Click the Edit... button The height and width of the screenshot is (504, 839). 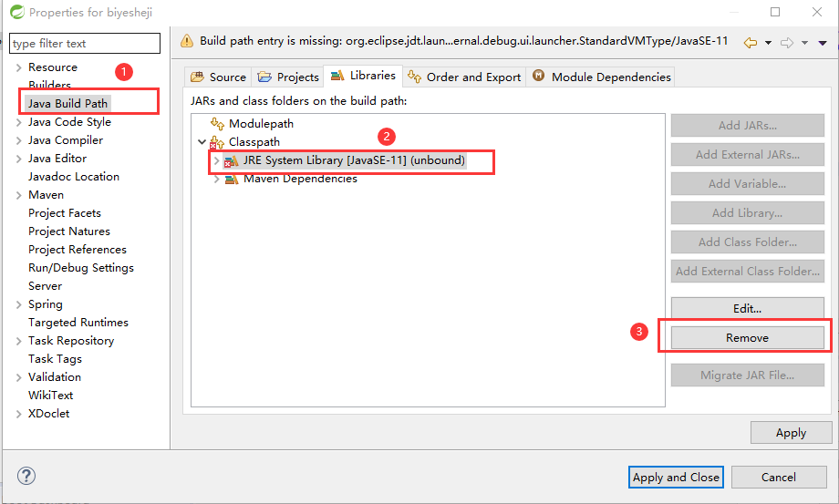[x=748, y=308]
